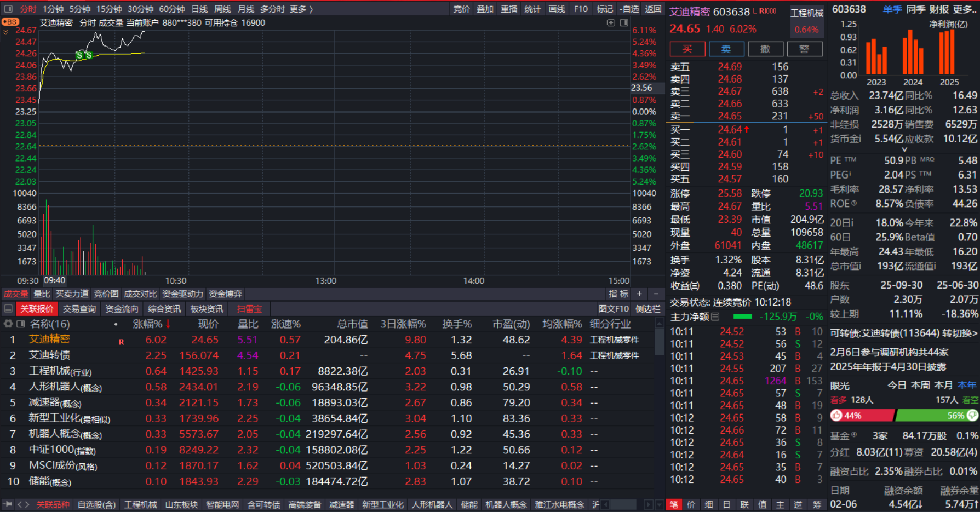Click the blue 卖 sell button

(x=726, y=49)
